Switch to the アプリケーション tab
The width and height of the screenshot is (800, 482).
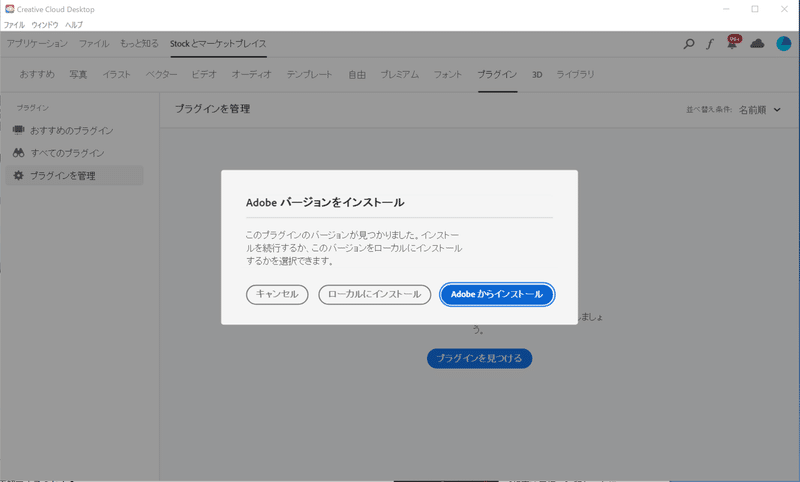(x=37, y=44)
